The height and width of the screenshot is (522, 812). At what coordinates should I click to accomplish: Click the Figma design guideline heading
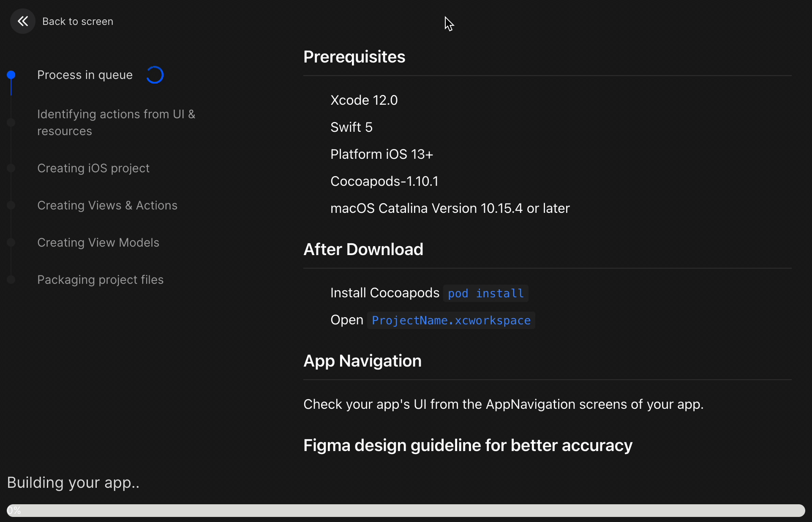pyautogui.click(x=468, y=445)
